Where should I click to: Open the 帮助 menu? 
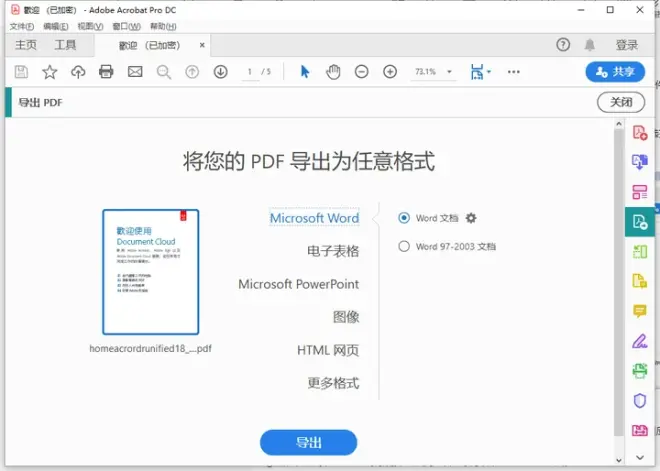click(163, 27)
